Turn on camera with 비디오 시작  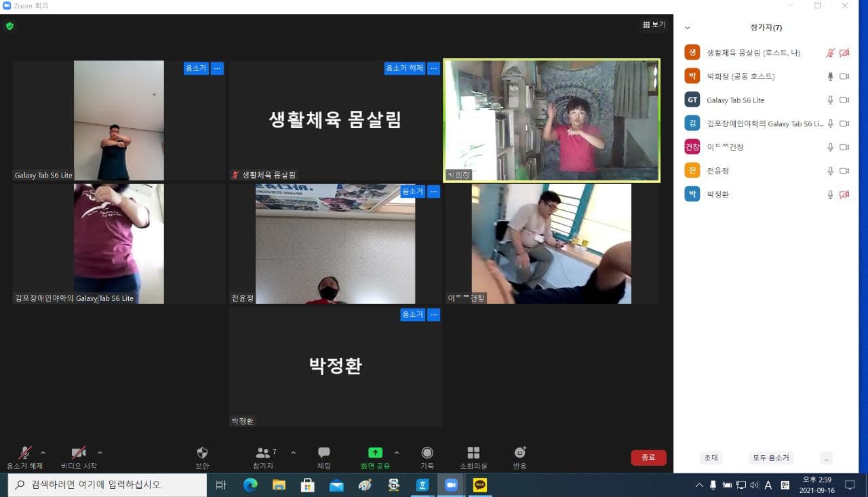[x=79, y=458]
